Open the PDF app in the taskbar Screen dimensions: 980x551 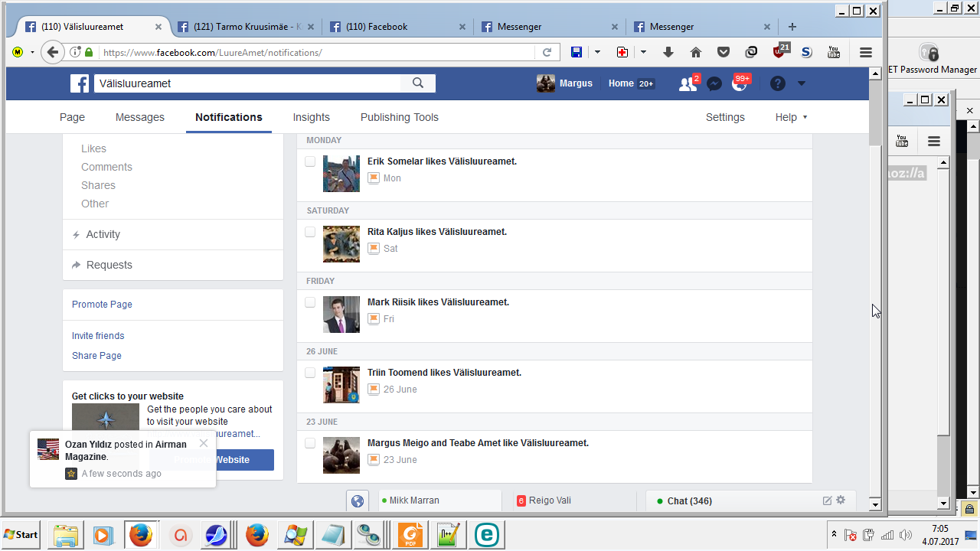(x=411, y=534)
